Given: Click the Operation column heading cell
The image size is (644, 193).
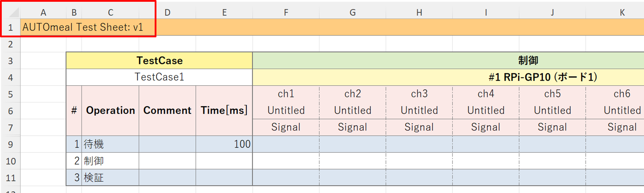Looking at the screenshot, I should 110,111.
